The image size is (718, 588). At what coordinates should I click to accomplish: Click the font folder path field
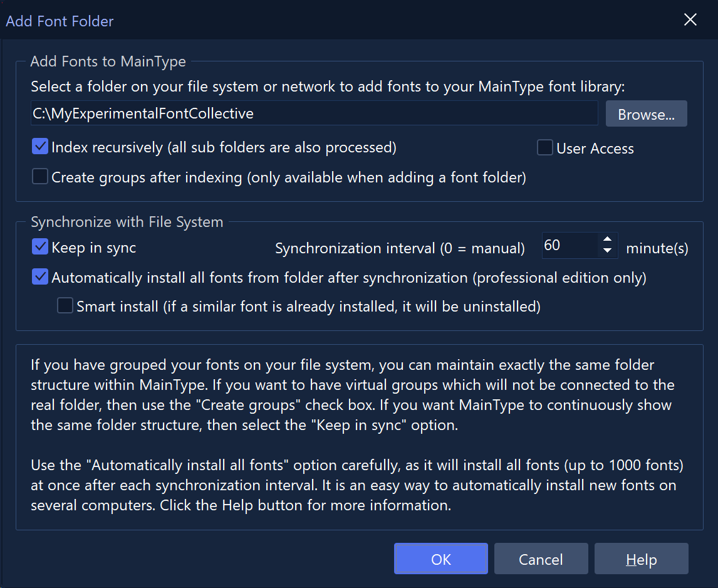point(315,113)
